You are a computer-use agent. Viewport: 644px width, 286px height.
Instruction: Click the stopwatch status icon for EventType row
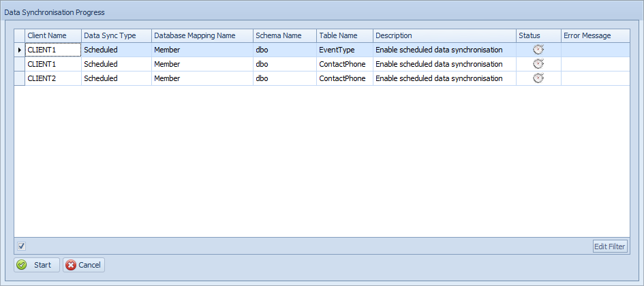[538, 50]
